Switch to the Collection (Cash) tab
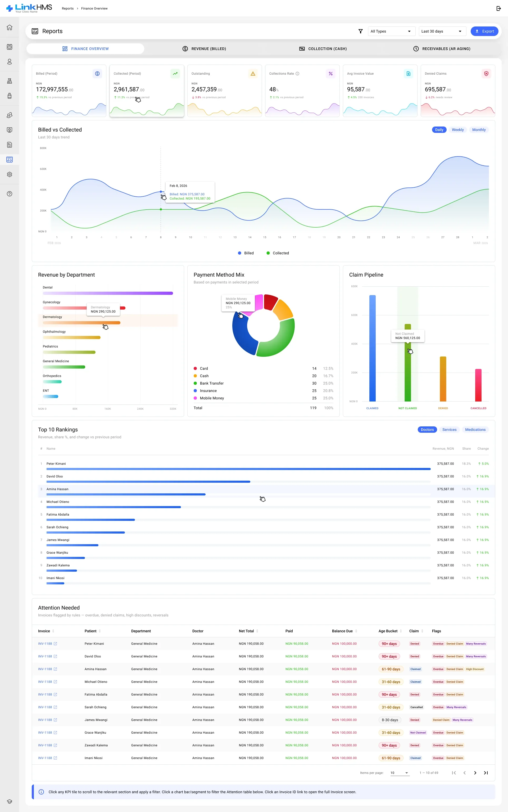 [323, 49]
